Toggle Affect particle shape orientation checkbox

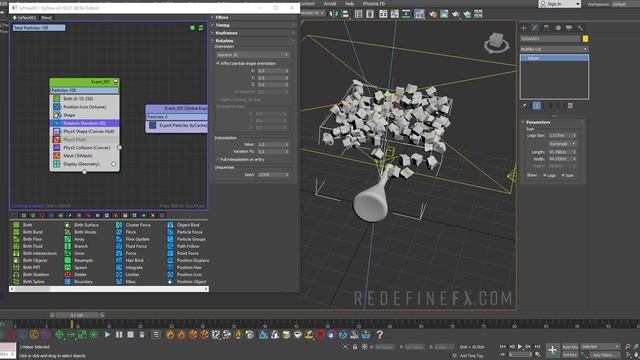pos(218,64)
